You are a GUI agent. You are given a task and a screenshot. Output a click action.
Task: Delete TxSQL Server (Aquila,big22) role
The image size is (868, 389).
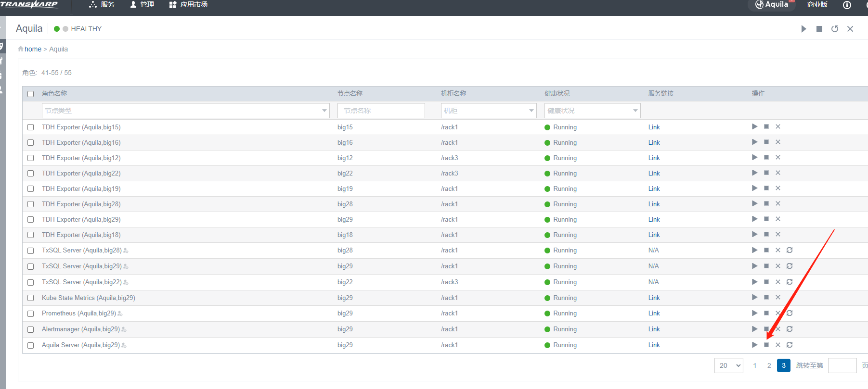tap(778, 282)
